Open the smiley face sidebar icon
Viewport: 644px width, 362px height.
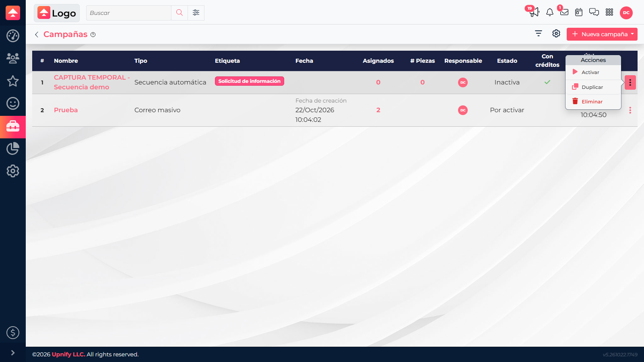(x=13, y=103)
